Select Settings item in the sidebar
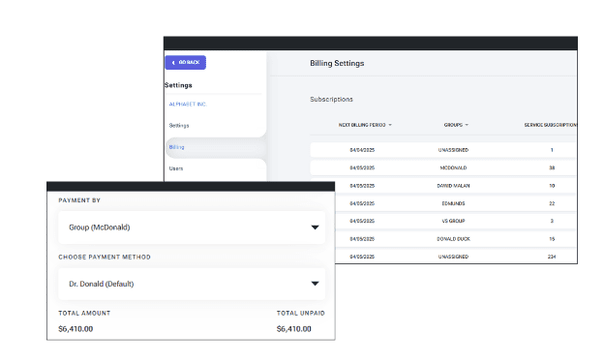Image resolution: width=604 pixels, height=364 pixels. click(x=179, y=126)
